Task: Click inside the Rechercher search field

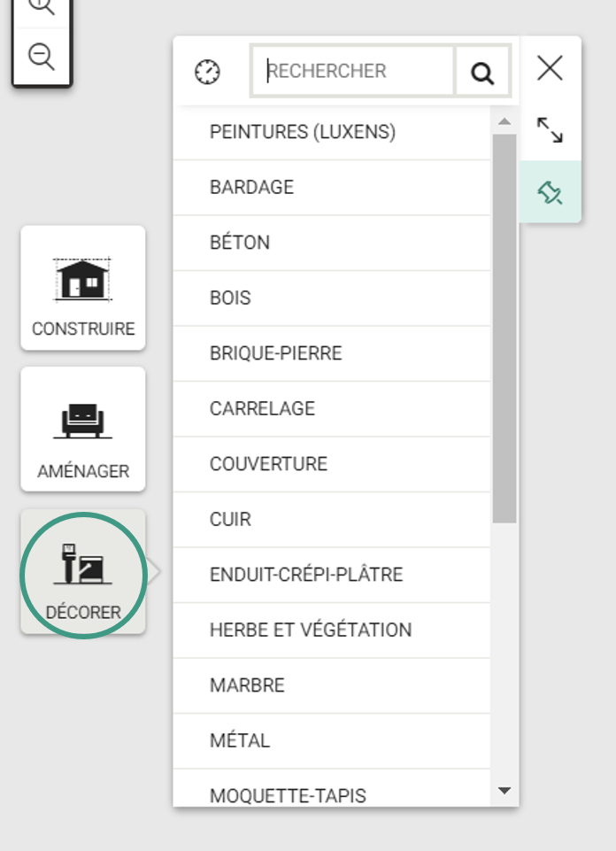Action: pos(353,71)
